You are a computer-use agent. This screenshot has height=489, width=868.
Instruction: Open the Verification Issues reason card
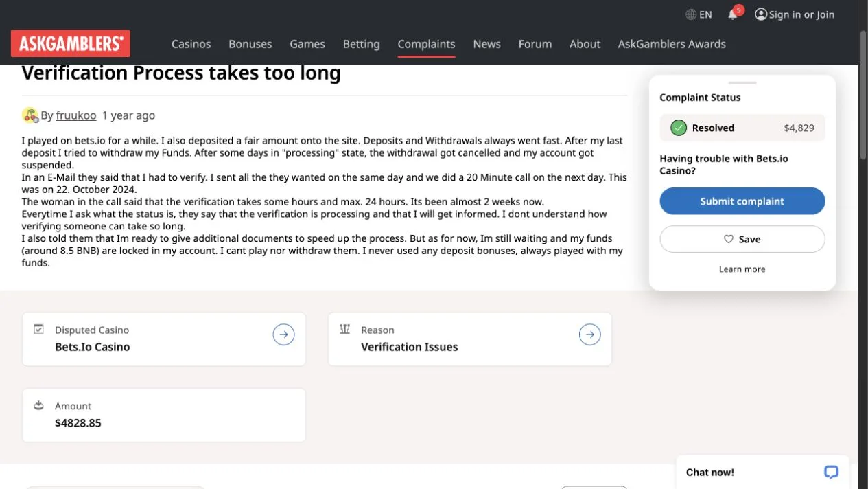[x=469, y=339]
